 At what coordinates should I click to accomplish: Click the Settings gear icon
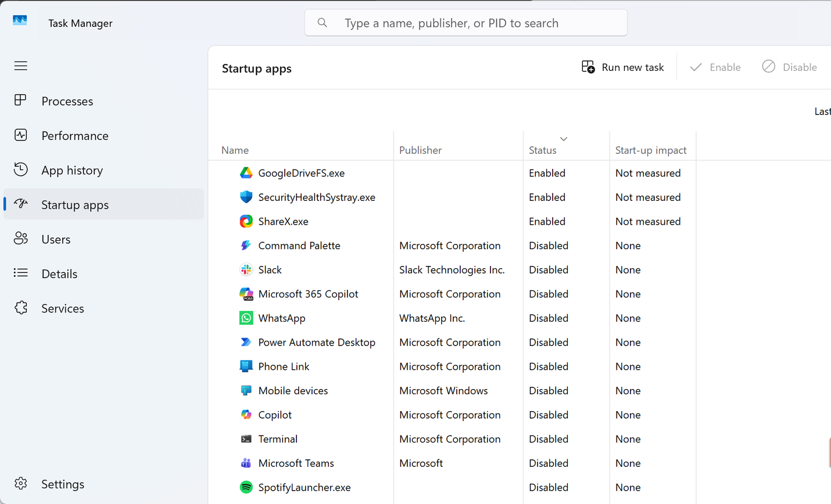[x=21, y=483]
